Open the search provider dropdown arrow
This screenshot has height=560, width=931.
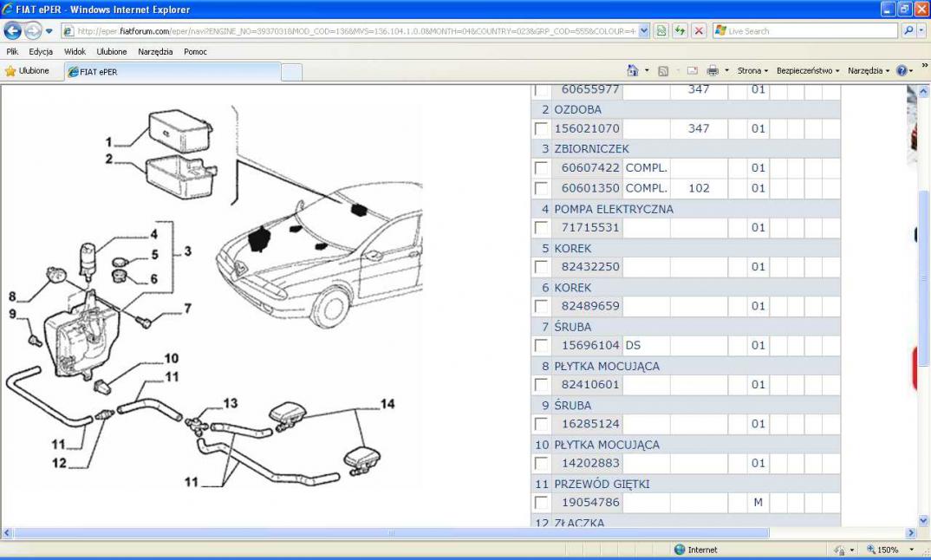922,31
